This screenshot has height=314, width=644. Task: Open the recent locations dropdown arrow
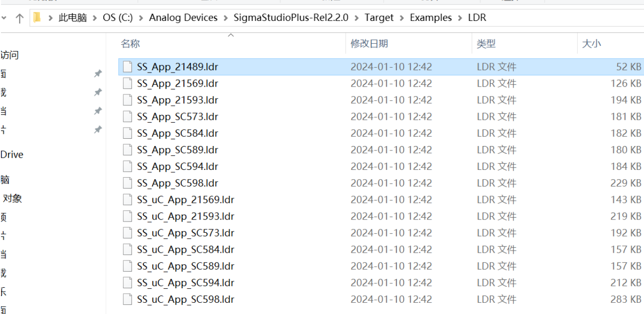pyautogui.click(x=4, y=18)
